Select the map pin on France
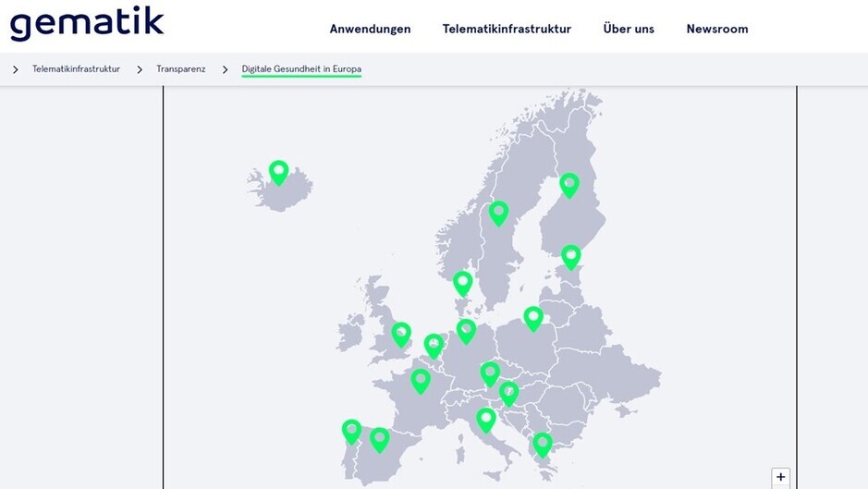This screenshot has width=868, height=489. [x=421, y=382]
